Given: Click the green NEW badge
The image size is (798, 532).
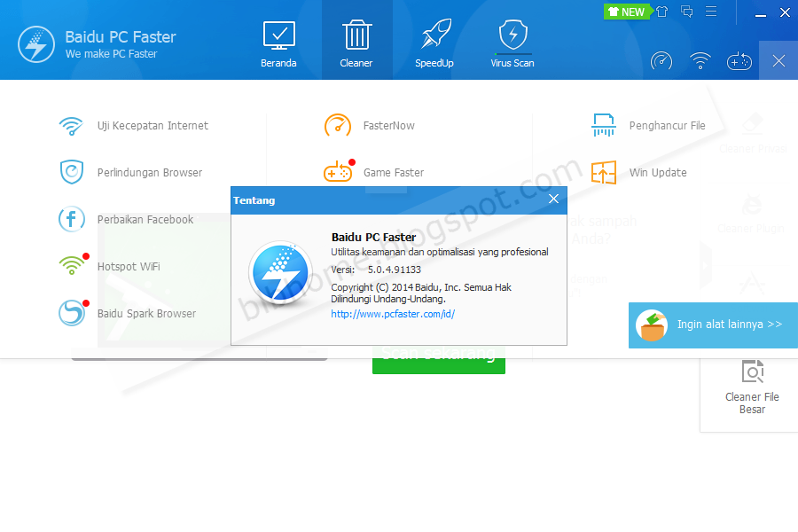Looking at the screenshot, I should [x=627, y=12].
